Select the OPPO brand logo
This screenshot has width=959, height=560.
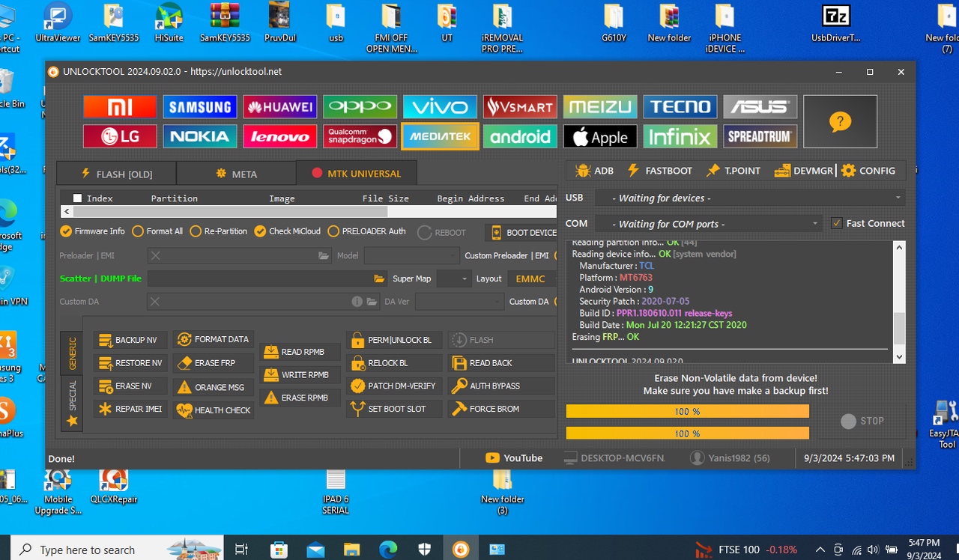(x=360, y=106)
